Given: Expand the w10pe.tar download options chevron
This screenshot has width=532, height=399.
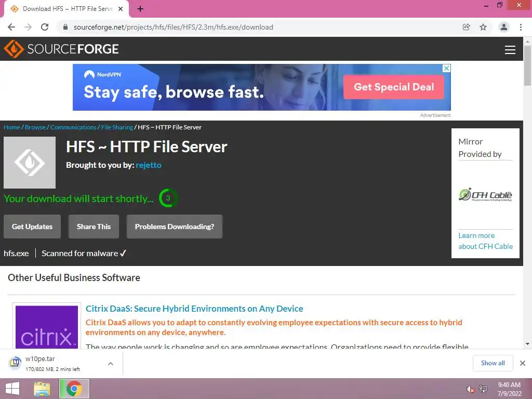Looking at the screenshot, I should tap(111, 364).
